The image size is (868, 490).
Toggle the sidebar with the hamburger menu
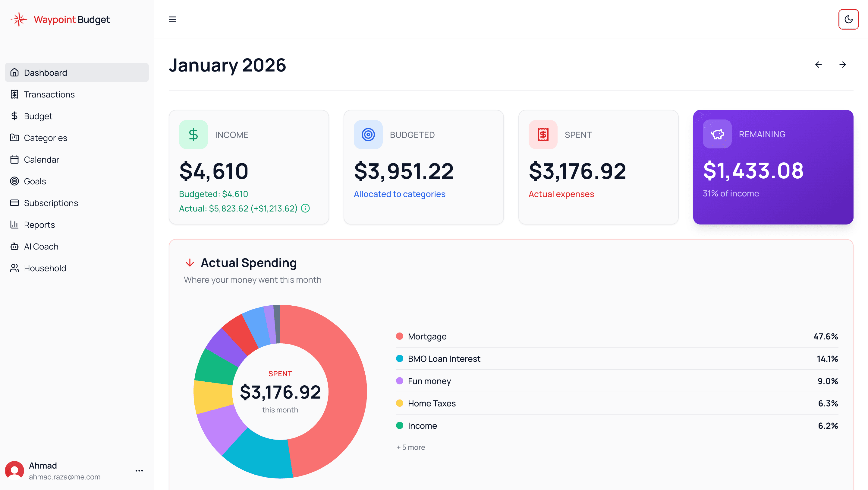click(172, 19)
